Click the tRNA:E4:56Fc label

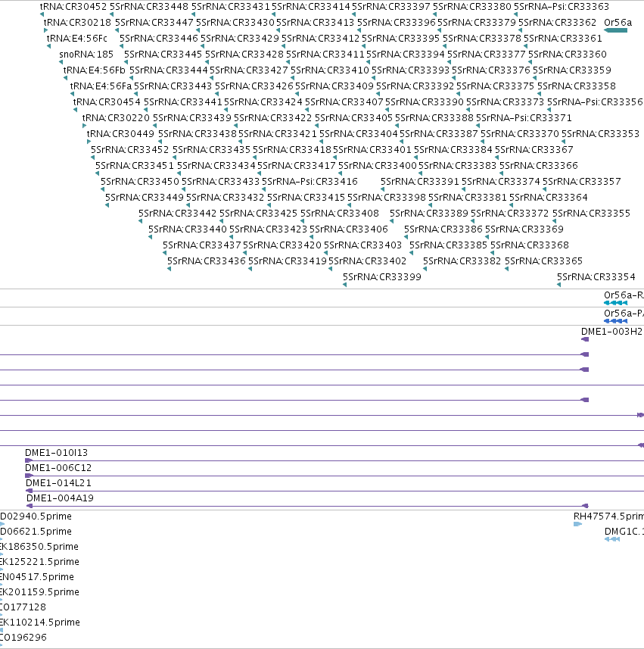pyautogui.click(x=77, y=39)
